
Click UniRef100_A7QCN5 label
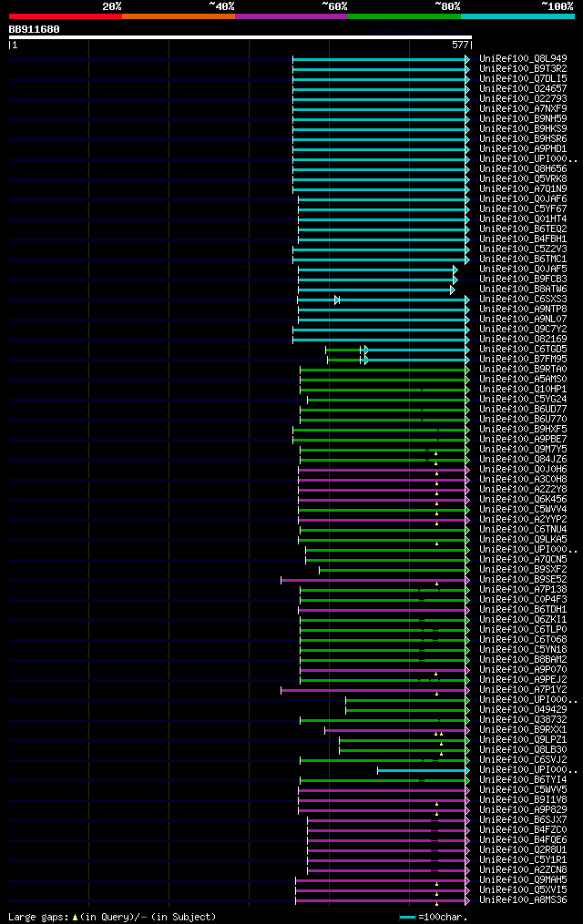[523, 560]
